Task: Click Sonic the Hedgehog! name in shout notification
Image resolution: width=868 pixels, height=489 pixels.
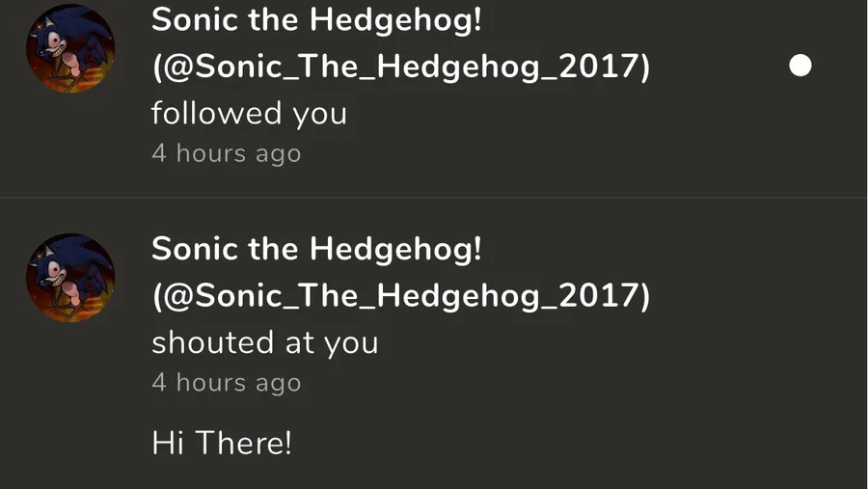Action: pos(316,249)
